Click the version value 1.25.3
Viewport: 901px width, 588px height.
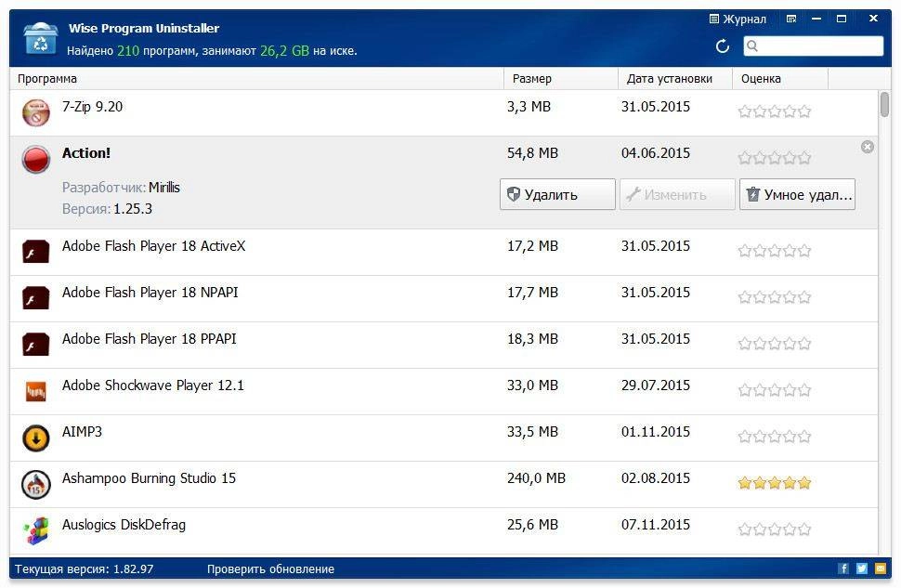[133, 209]
